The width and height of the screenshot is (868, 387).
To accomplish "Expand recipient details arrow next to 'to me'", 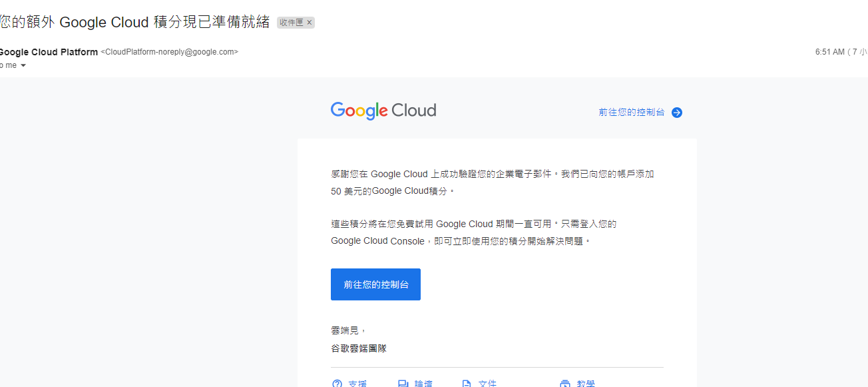I will click(23, 65).
